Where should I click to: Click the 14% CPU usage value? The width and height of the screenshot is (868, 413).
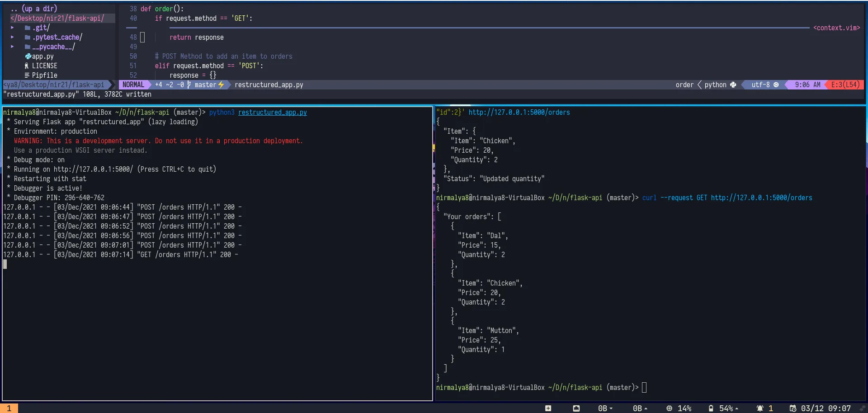[x=684, y=408]
